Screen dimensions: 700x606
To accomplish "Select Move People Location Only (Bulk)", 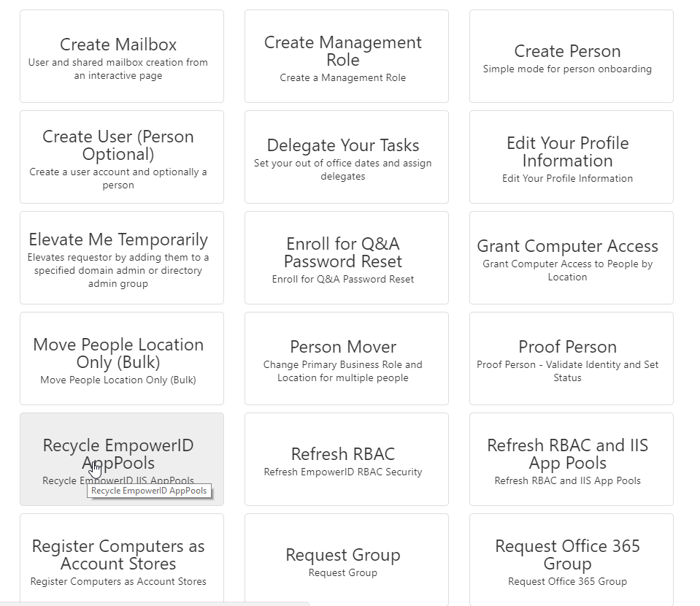I will tap(121, 358).
